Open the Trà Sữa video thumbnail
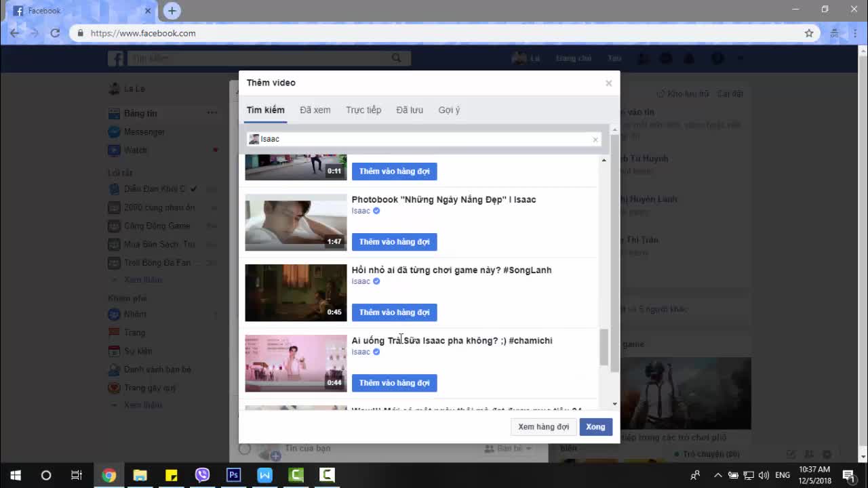Image resolution: width=868 pixels, height=488 pixels. coord(296,363)
